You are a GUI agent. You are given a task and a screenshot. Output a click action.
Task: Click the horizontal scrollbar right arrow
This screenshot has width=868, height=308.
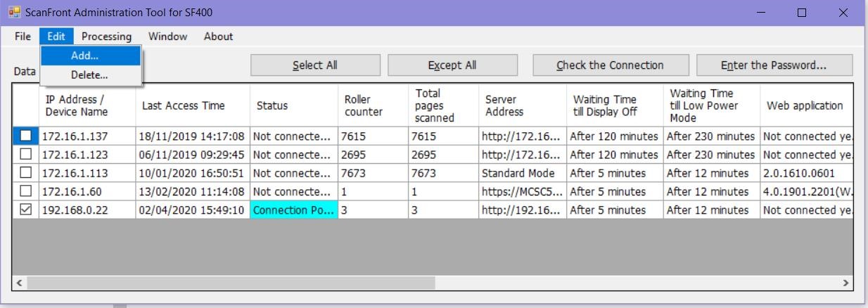point(845,283)
